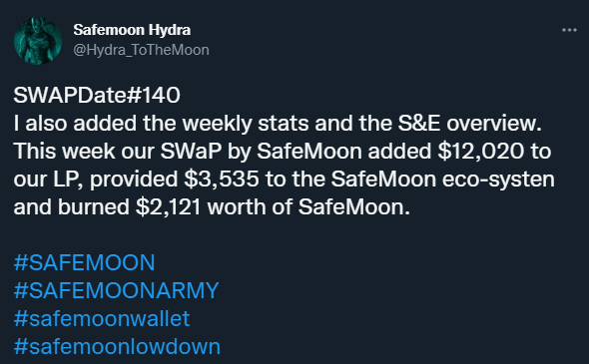Open the #SAFEMOON hashtag
Viewport: 589px width, 364px height.
point(84,262)
